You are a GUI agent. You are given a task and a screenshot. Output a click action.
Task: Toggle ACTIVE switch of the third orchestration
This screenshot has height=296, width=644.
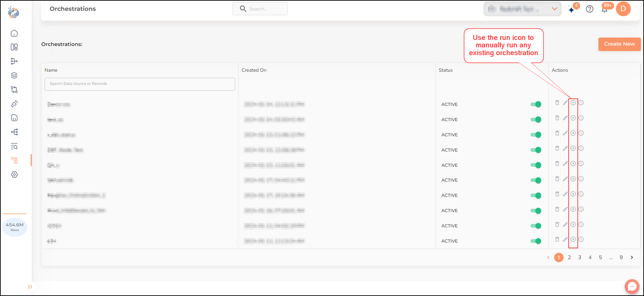(x=536, y=135)
